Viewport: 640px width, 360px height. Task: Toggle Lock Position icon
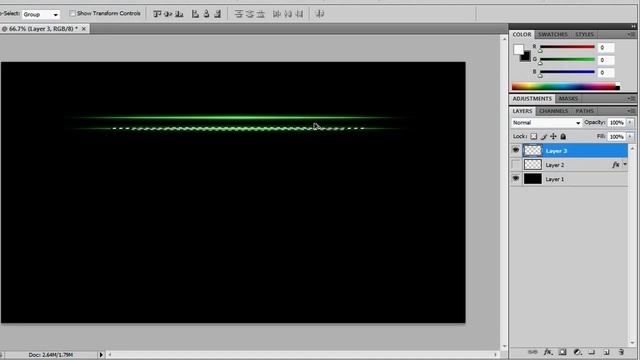pos(553,136)
